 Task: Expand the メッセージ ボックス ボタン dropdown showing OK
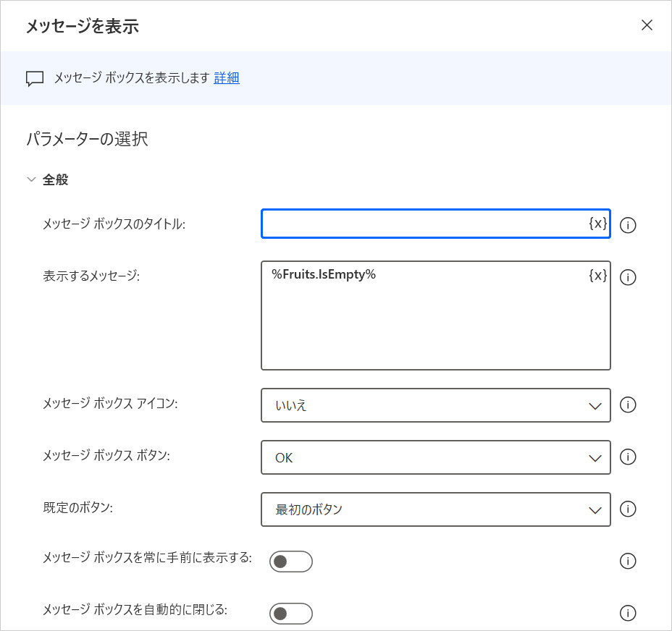tap(435, 457)
